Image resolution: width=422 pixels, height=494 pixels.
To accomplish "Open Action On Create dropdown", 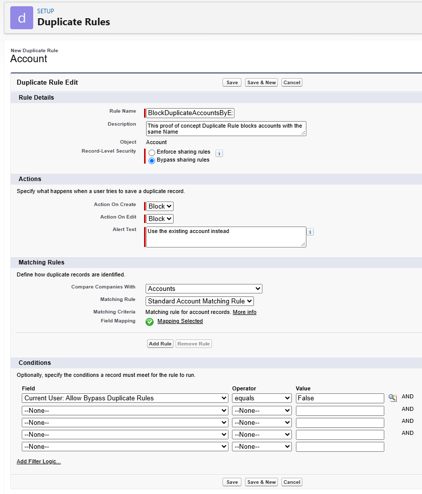I will [160, 206].
